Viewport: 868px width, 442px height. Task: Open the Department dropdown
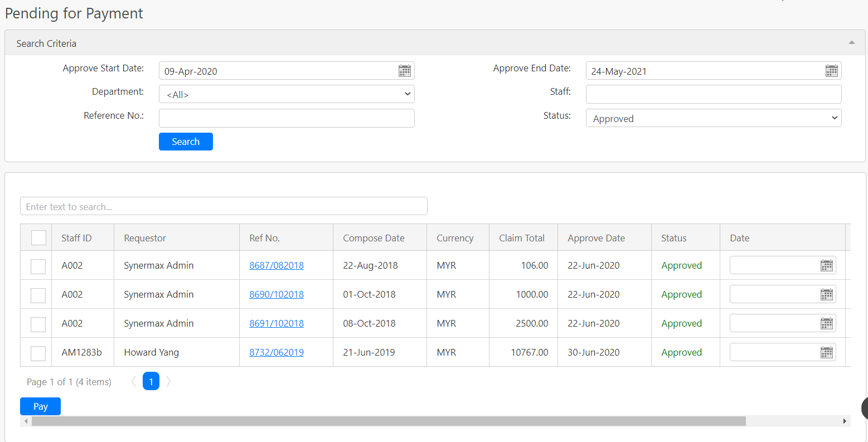coord(287,94)
